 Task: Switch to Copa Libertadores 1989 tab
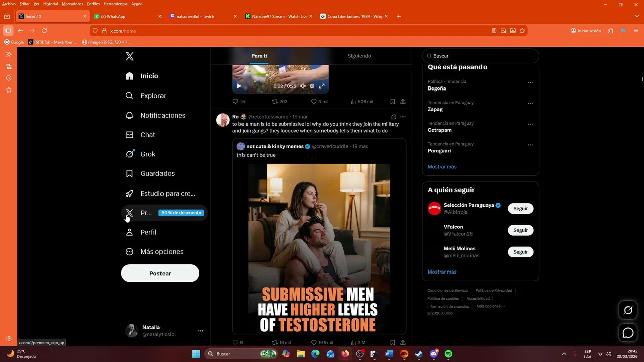coord(353,16)
